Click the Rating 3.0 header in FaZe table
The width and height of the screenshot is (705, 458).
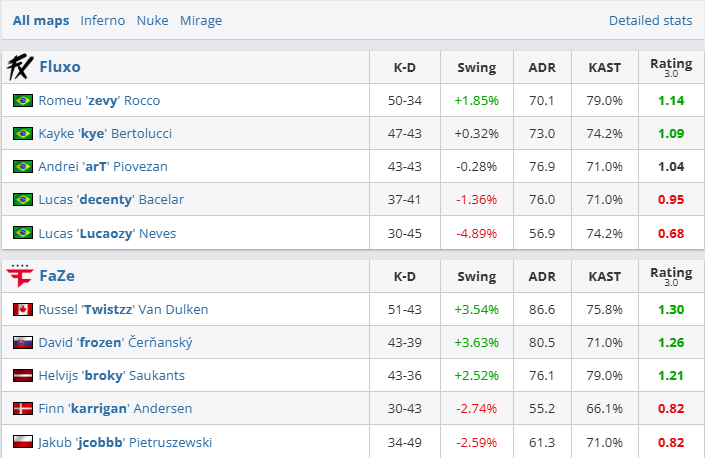tap(670, 276)
